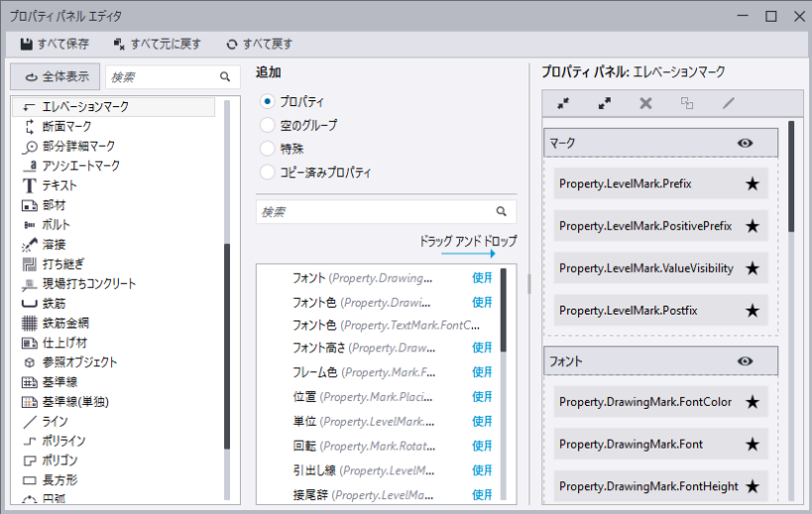This screenshot has width=812, height=514.
Task: Click 使用 next to 単位 property
Action: 482,422
